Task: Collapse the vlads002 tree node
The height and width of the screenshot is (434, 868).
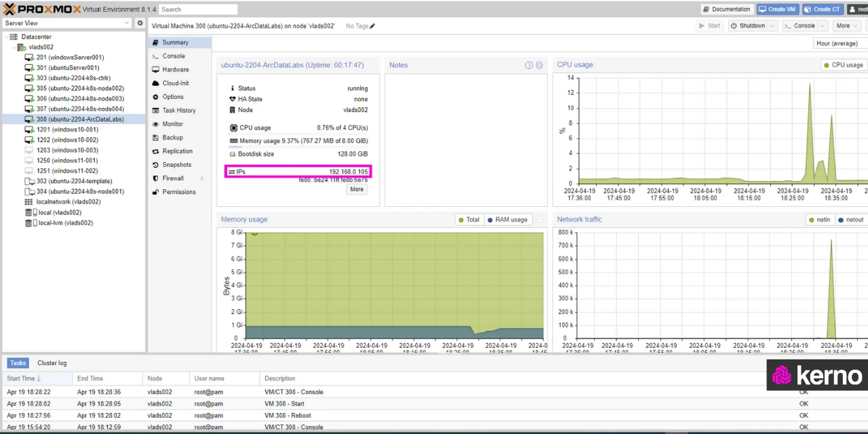Action: (14, 47)
